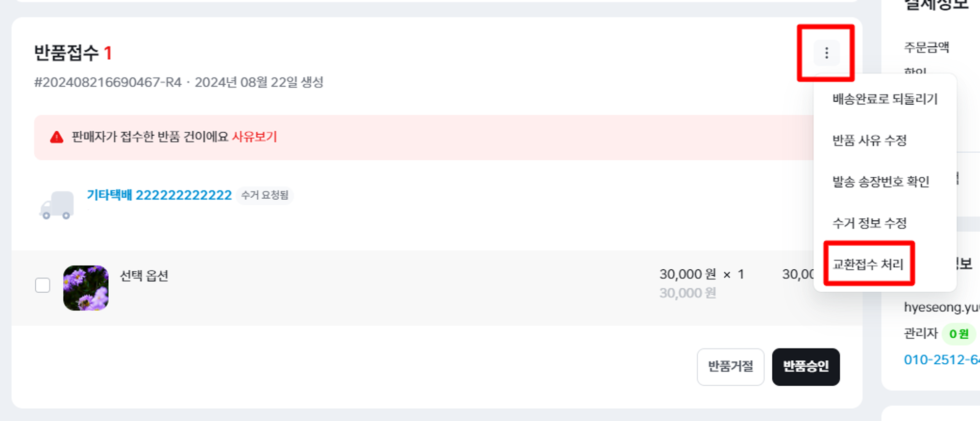Viewport: 980px width, 421px height.
Task: Open the three-dot more options menu
Action: 826,53
